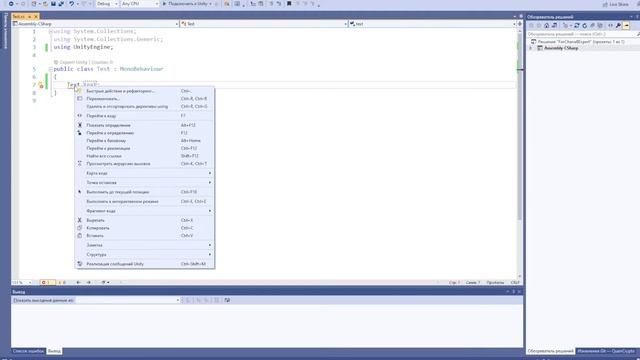Expand the Assembly-CSharp project node

[531, 48]
